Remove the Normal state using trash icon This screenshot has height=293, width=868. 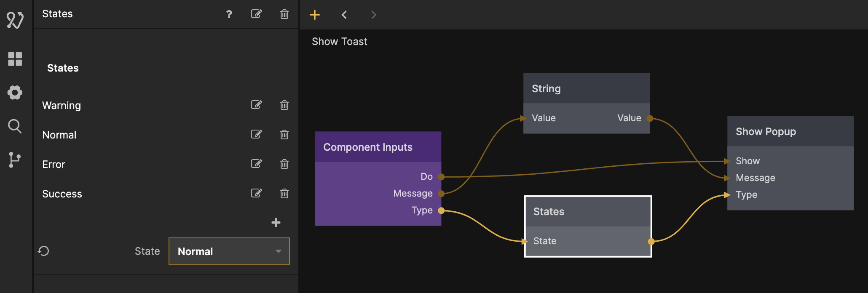click(284, 134)
